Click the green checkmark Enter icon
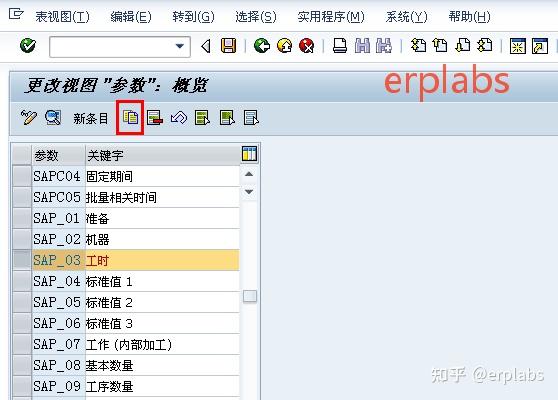 coord(28,46)
